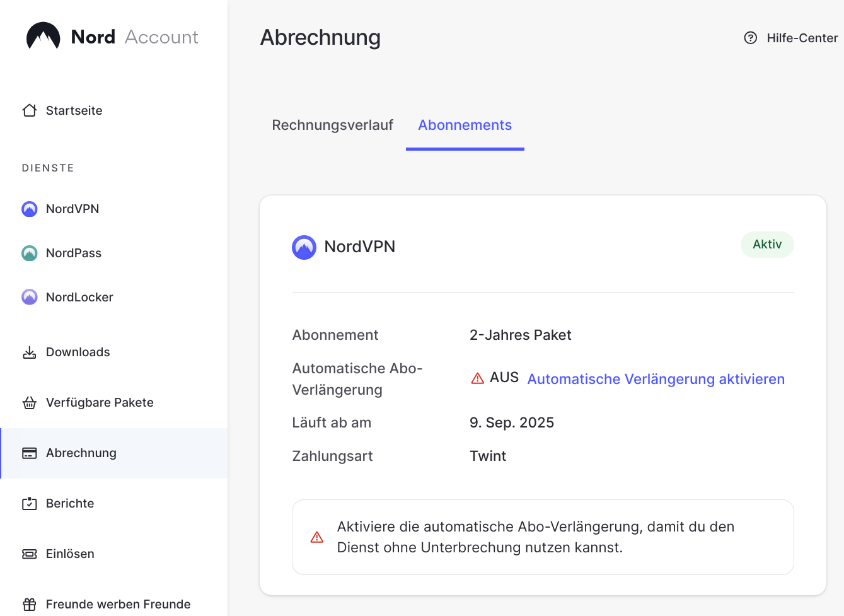Viewport: 844px width, 616px height.
Task: Activate Automatische Verlängerung aktivieren link
Action: pyautogui.click(x=656, y=379)
